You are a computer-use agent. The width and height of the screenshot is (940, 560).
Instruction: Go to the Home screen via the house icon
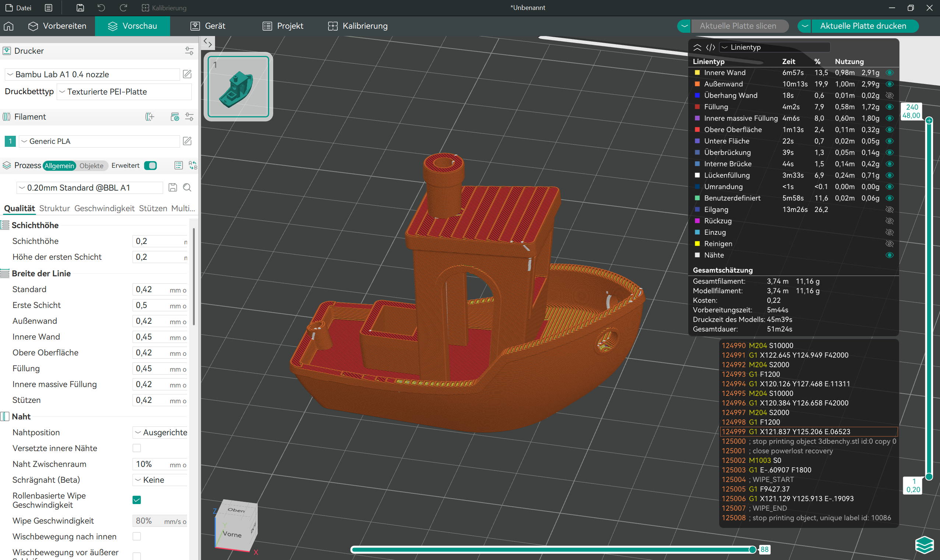click(x=8, y=26)
